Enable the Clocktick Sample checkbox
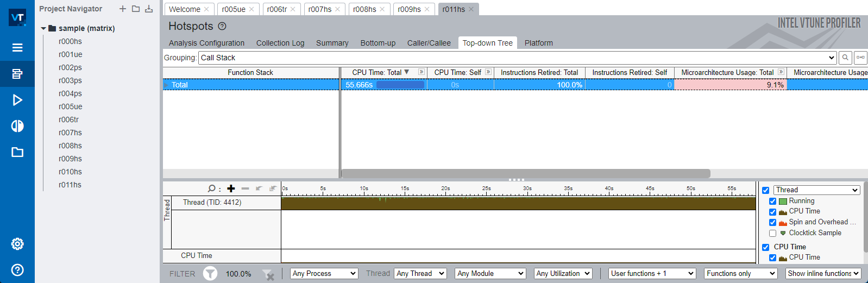The image size is (868, 283). point(772,233)
